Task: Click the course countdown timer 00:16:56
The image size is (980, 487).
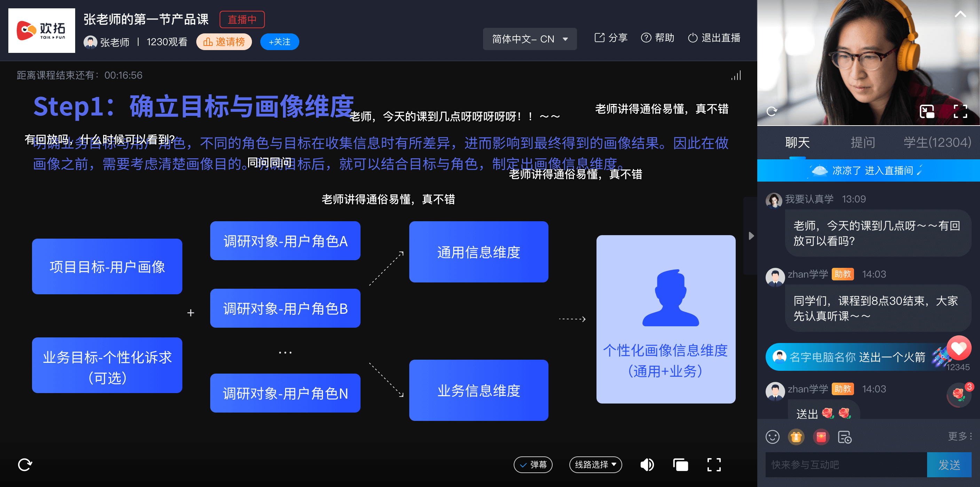Action: coord(123,75)
